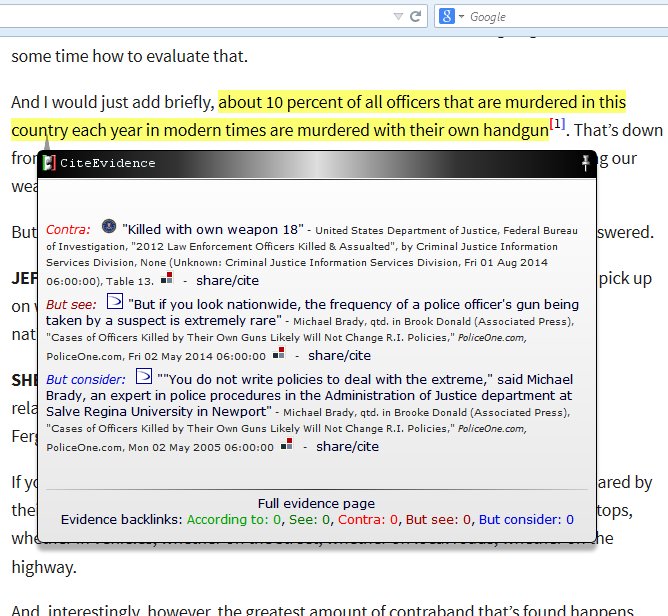Screen dimensions: 668x616
Task: Click the According to: 0 backlink
Action: (x=234, y=520)
